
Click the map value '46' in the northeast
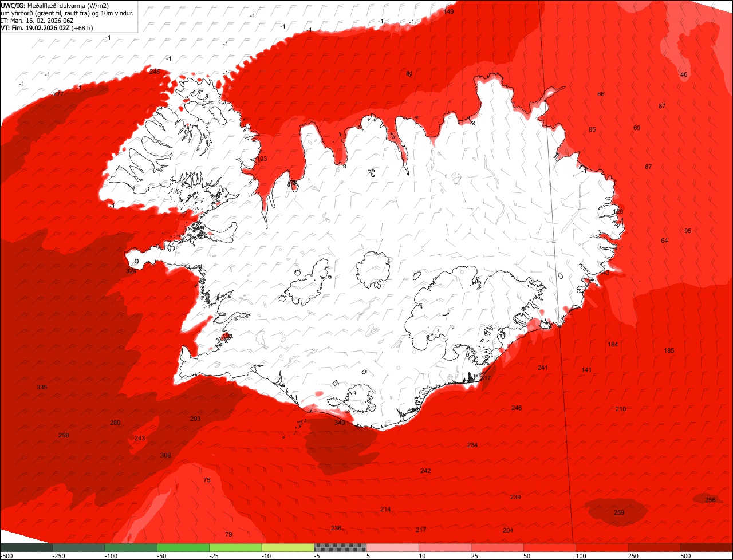click(x=684, y=75)
